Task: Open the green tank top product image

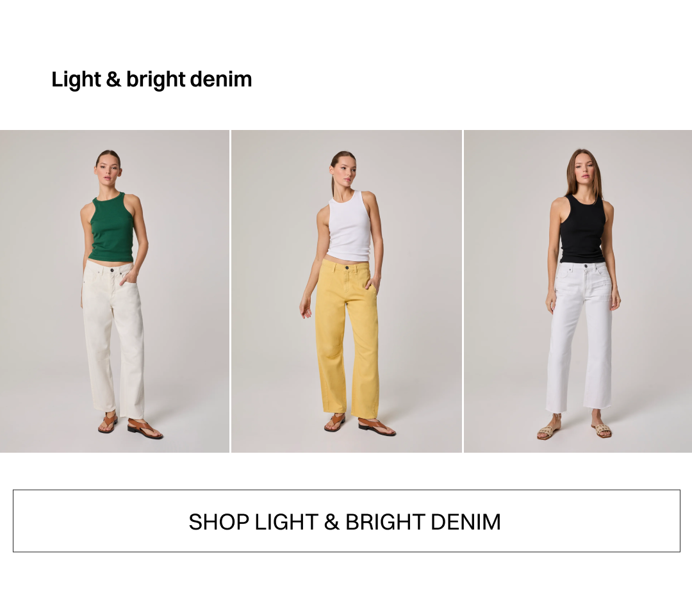Action: tap(115, 291)
